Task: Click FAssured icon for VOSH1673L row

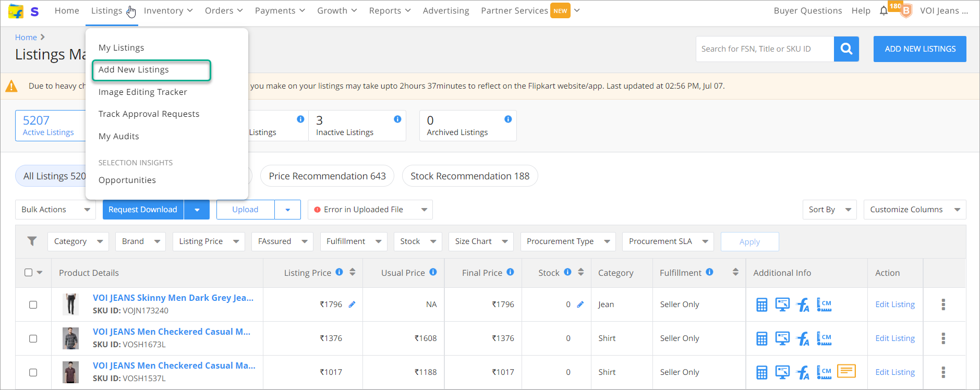Action: (x=803, y=338)
